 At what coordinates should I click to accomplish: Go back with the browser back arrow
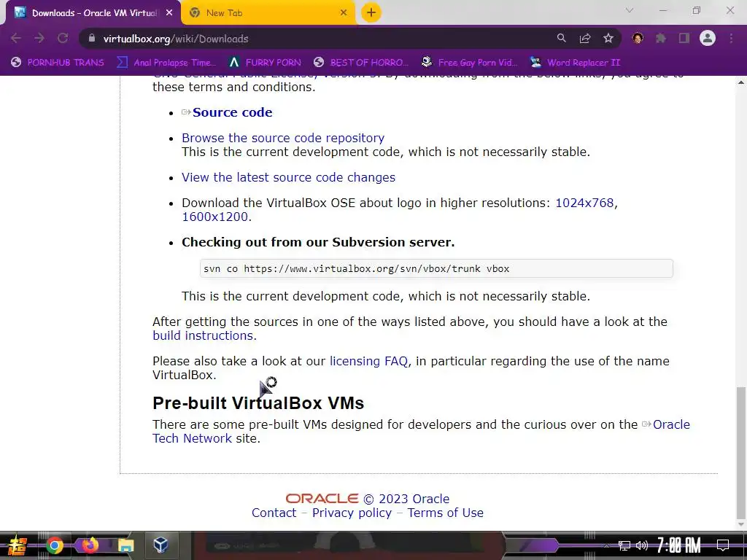point(16,38)
